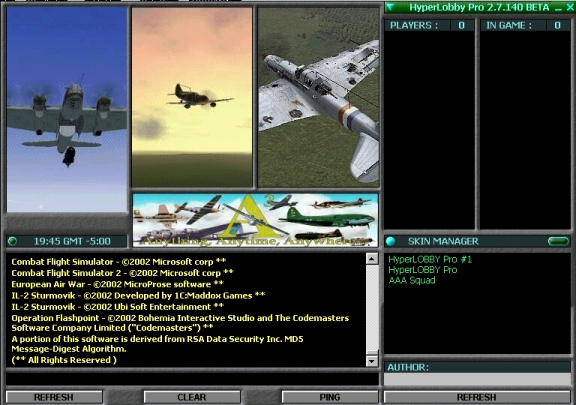This screenshot has height=405, width=576.
Task: Select the AAA Squad skin entry
Action: (412, 280)
